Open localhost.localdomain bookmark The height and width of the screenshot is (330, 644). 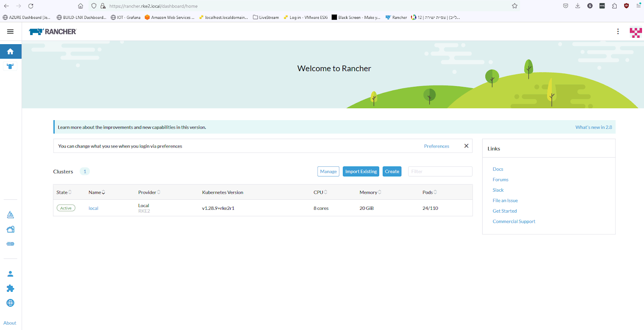(x=223, y=17)
